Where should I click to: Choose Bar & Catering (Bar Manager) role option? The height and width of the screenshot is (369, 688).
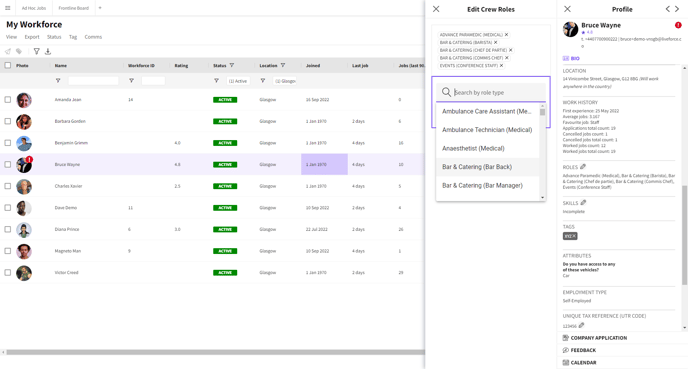click(x=487, y=185)
